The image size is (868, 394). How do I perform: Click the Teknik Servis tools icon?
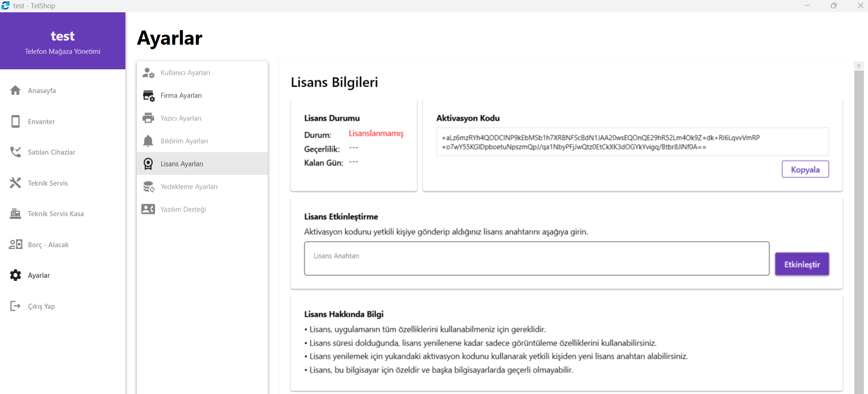15,183
